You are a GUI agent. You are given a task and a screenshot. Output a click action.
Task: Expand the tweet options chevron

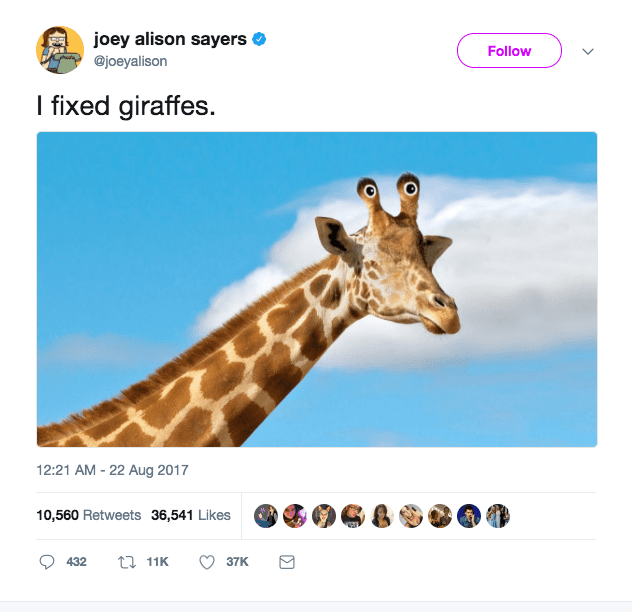click(588, 51)
